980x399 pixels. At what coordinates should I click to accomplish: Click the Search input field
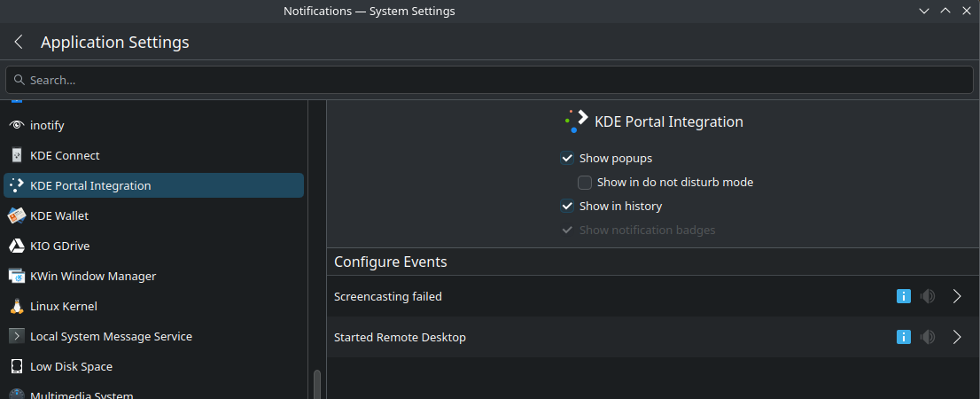pos(489,80)
